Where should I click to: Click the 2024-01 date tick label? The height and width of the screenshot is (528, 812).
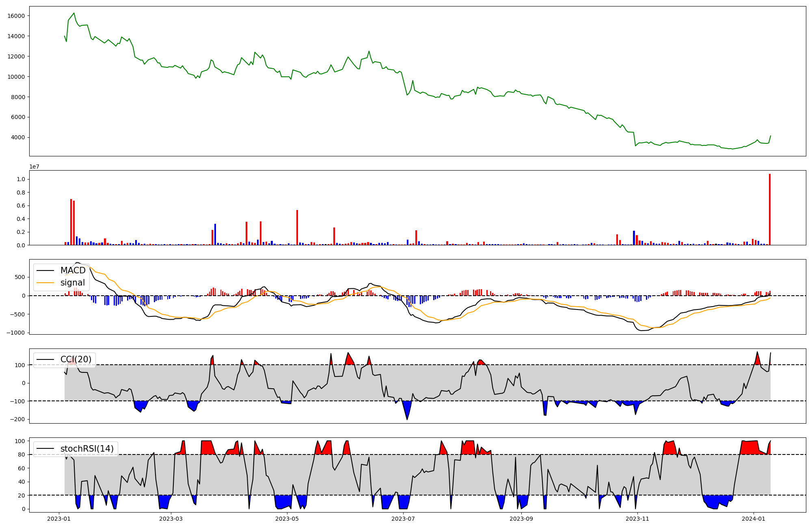click(754, 519)
